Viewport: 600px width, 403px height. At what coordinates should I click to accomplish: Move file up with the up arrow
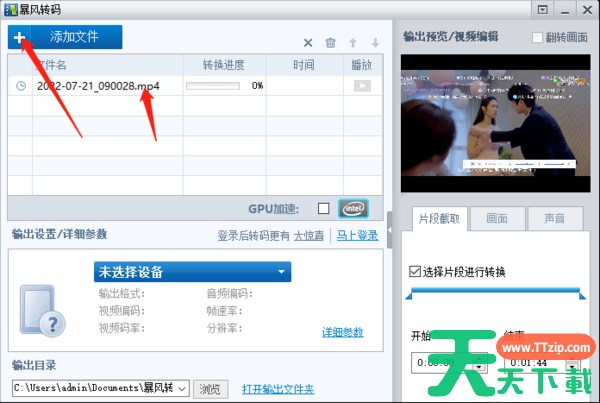353,42
